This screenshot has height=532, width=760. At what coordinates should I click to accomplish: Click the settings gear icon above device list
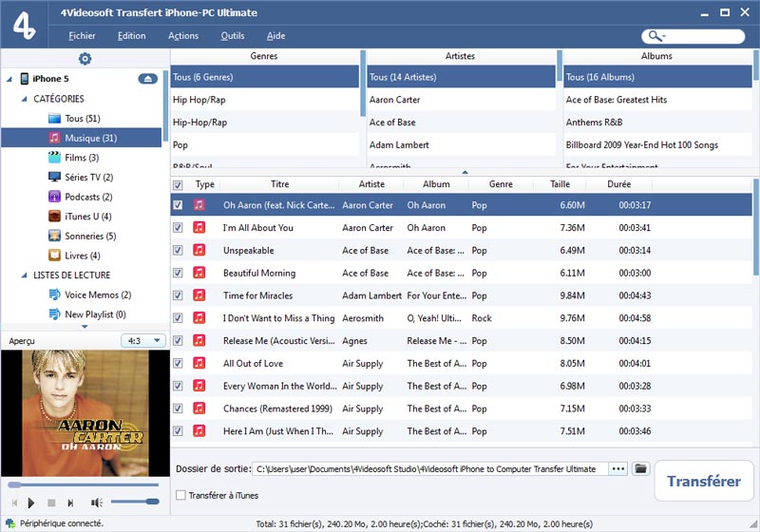85,59
